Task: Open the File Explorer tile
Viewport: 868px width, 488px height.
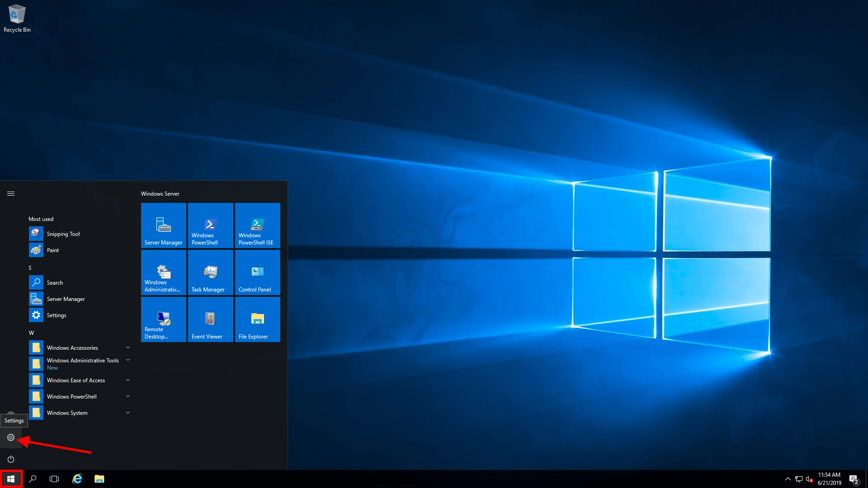Action: [257, 319]
